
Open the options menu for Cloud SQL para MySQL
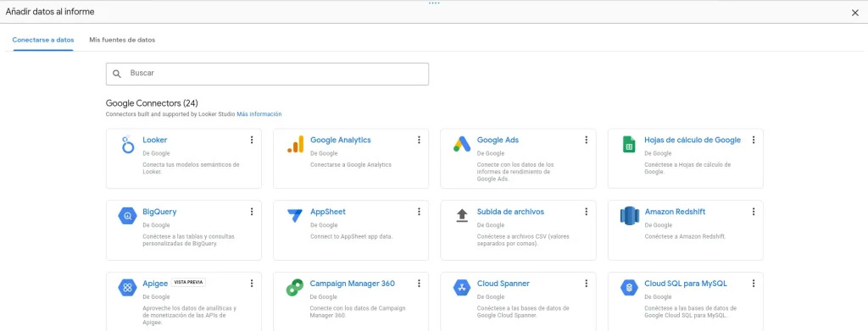click(x=754, y=284)
